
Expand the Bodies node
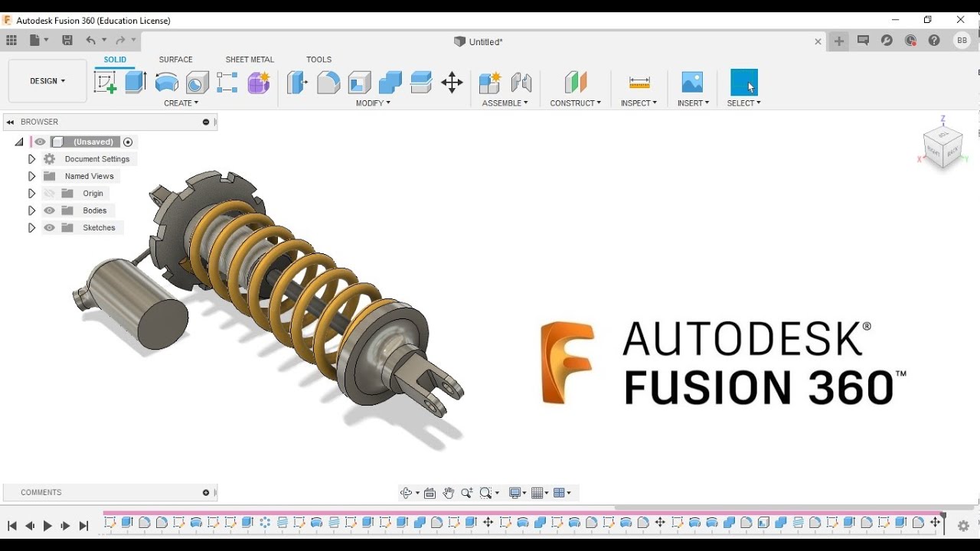[x=31, y=210]
